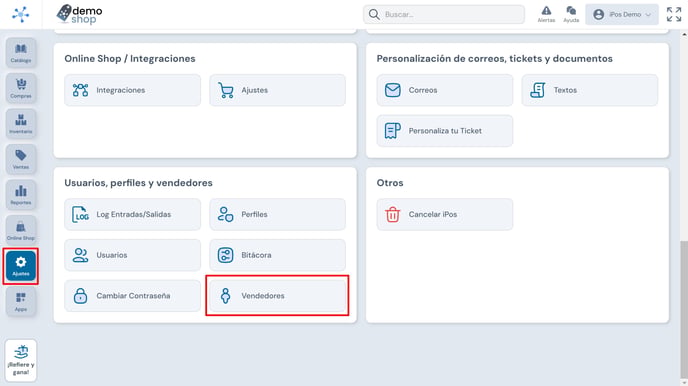Click the Usuarios, perfiles y vendedores heading
This screenshot has height=386, width=688.
click(138, 183)
